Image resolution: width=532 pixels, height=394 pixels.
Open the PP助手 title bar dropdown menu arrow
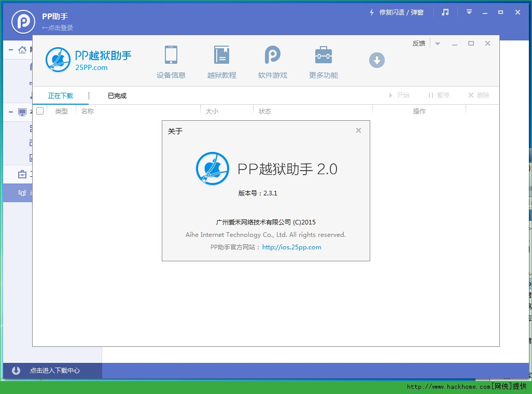click(x=469, y=12)
